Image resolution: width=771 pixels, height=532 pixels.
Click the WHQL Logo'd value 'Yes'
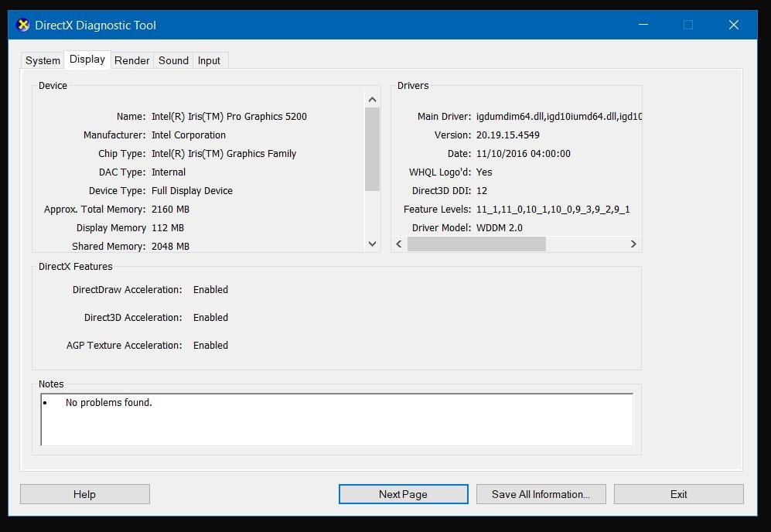pyautogui.click(x=484, y=172)
